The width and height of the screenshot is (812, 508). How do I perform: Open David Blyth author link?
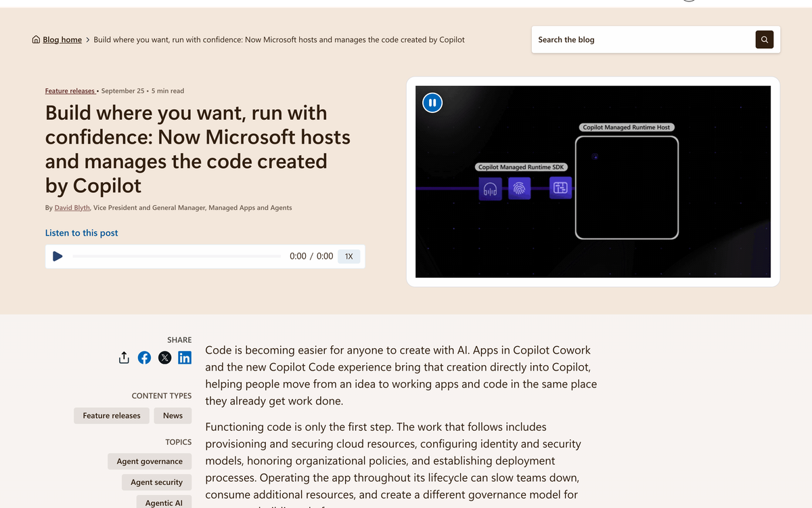[x=72, y=208]
